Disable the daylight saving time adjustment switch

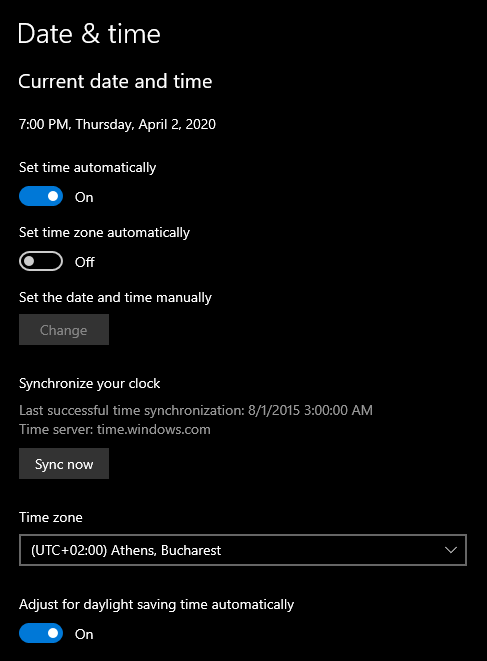click(41, 633)
